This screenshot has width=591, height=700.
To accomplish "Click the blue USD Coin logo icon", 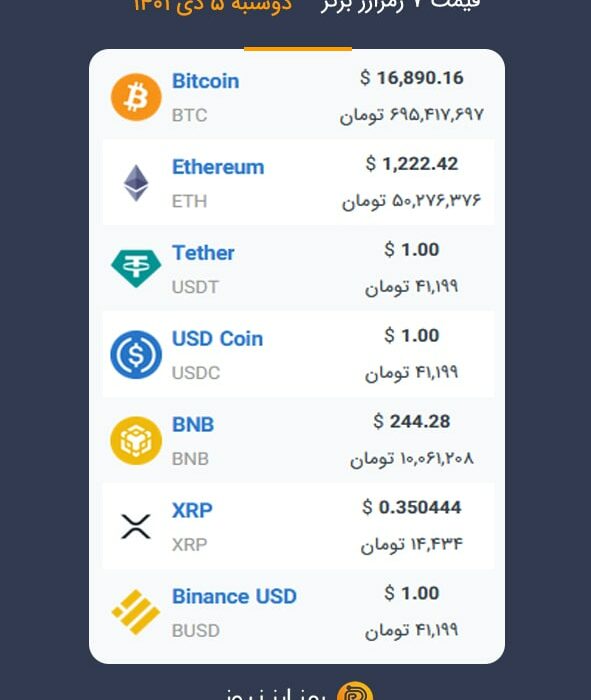I will [x=136, y=354].
